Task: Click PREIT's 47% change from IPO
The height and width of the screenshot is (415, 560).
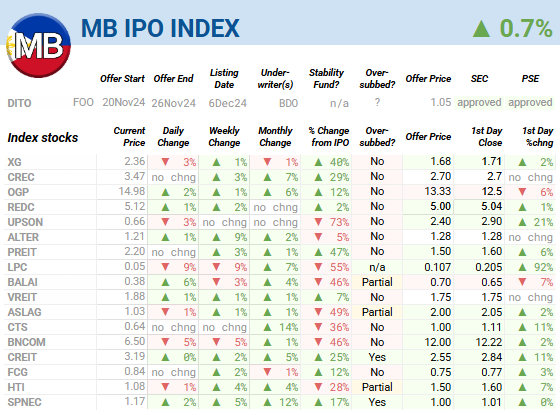Action: point(339,252)
